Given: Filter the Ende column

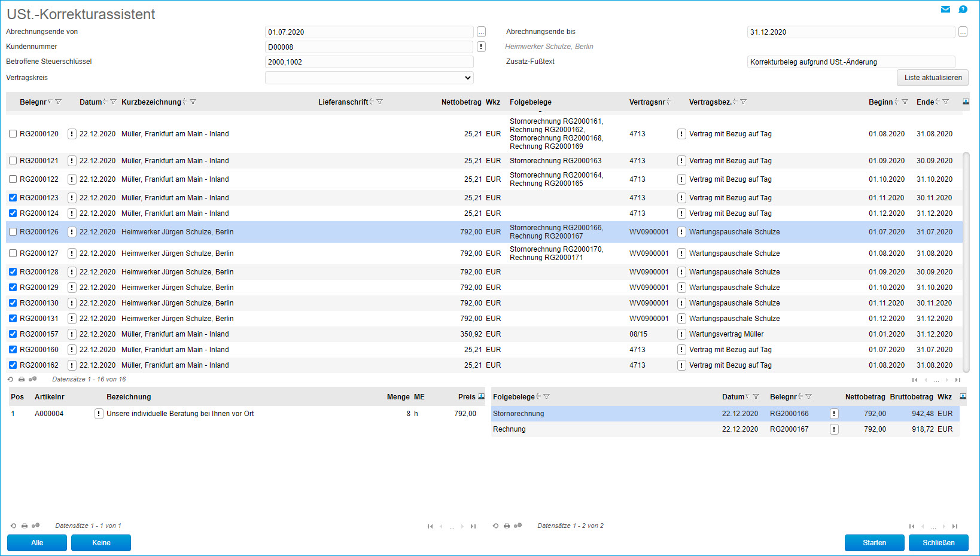Looking at the screenshot, I should 945,102.
